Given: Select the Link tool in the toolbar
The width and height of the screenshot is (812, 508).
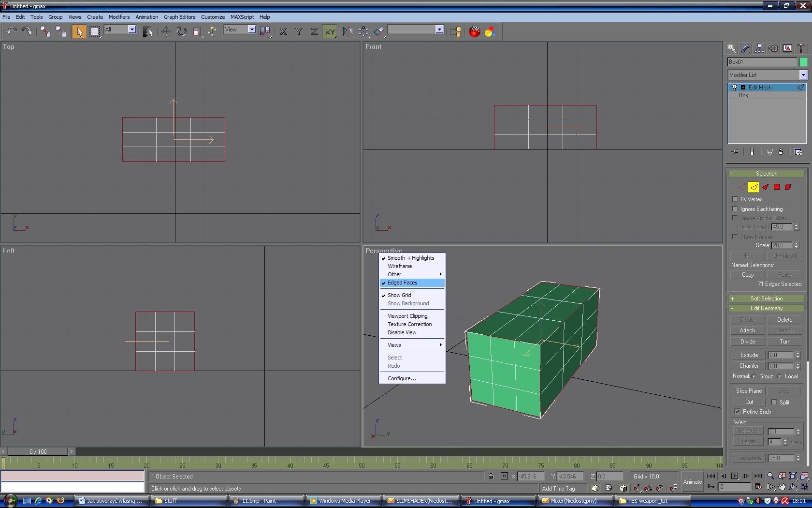Looking at the screenshot, I should point(45,31).
